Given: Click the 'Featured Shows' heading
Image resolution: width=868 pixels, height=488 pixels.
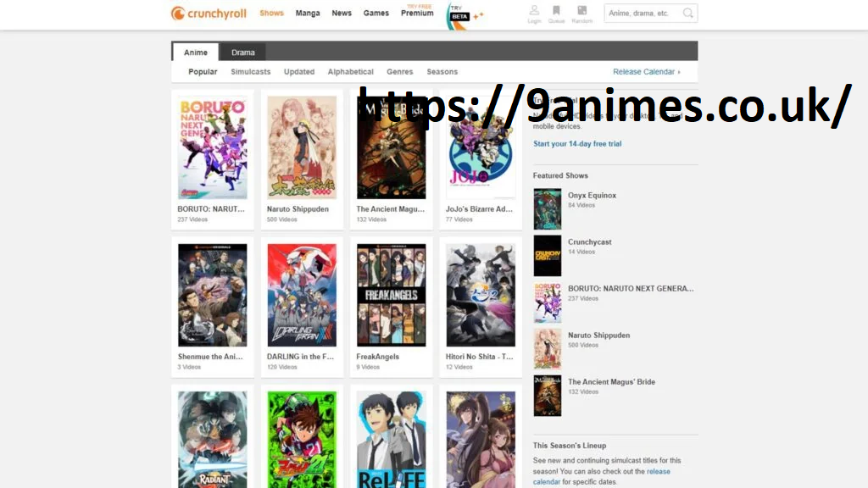Looking at the screenshot, I should click(x=560, y=175).
